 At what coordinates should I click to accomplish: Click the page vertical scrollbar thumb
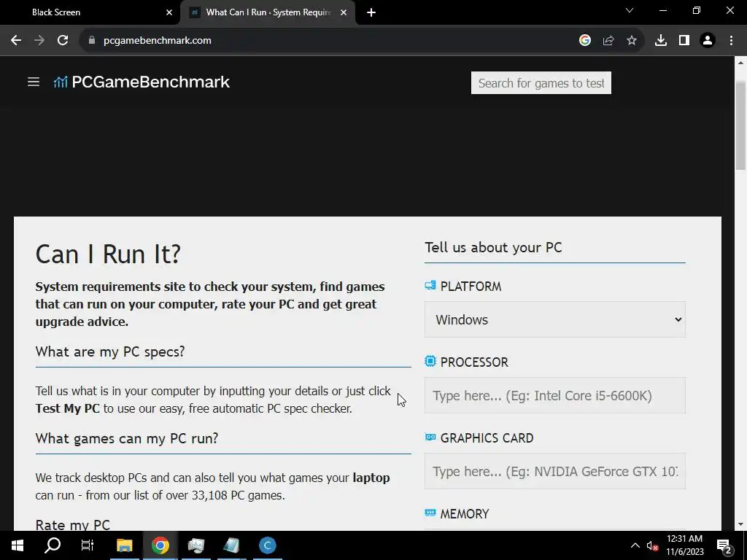[740, 125]
